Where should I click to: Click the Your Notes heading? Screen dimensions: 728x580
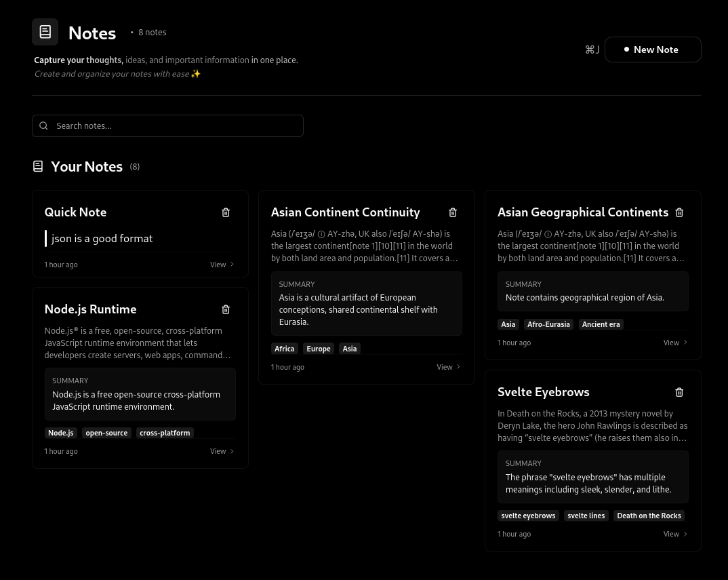coord(87,167)
